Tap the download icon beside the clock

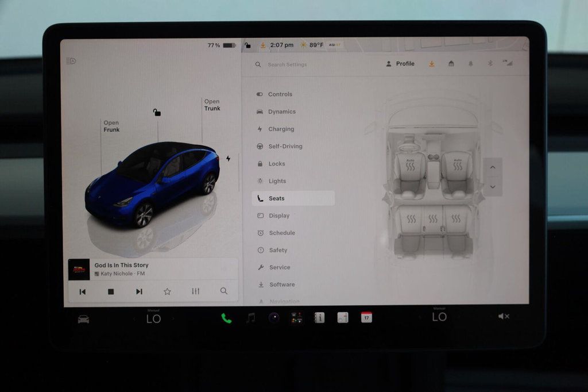[263, 45]
